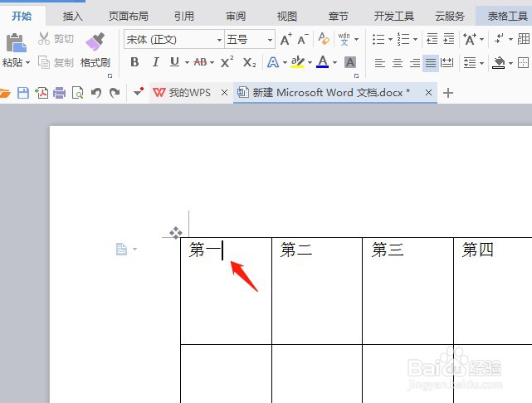Align text left
The height and width of the screenshot is (403, 532).
tap(379, 63)
